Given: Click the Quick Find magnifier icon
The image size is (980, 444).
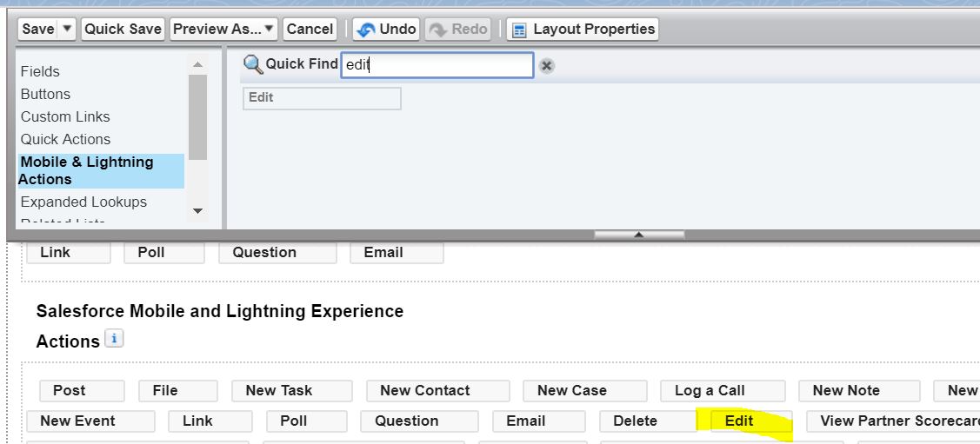Looking at the screenshot, I should (252, 64).
